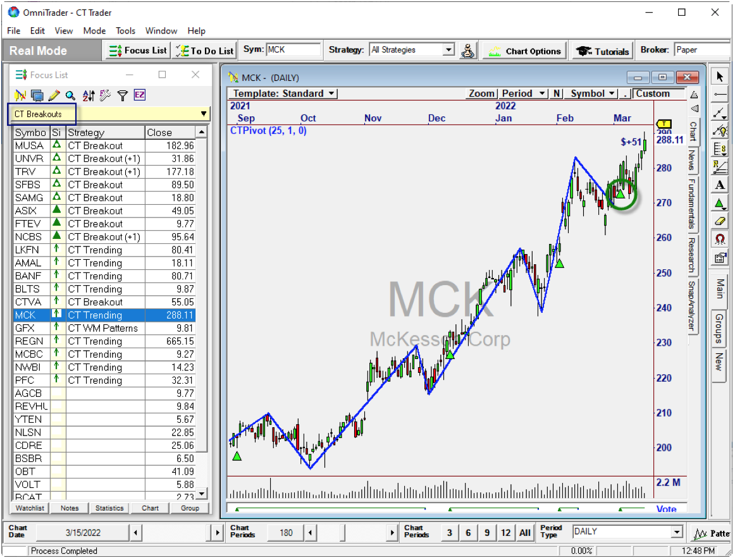Screen dimensions: 735x560
Task: Decrease Chart Periods with left arrow
Action: coord(311,533)
